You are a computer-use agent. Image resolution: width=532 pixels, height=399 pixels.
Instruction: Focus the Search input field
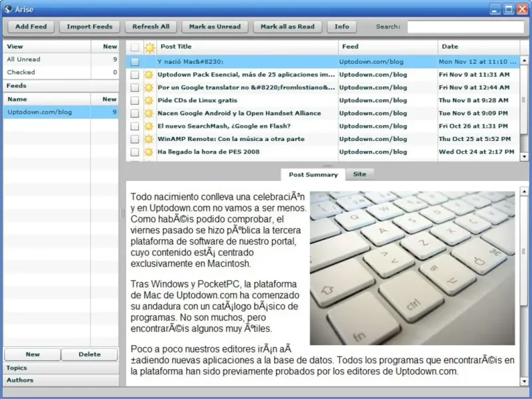[x=465, y=27]
